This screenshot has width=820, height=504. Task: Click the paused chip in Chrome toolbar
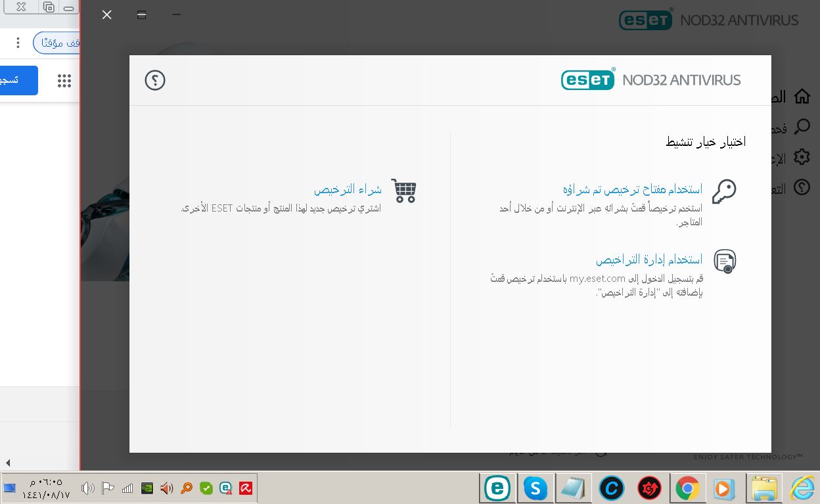click(57, 43)
